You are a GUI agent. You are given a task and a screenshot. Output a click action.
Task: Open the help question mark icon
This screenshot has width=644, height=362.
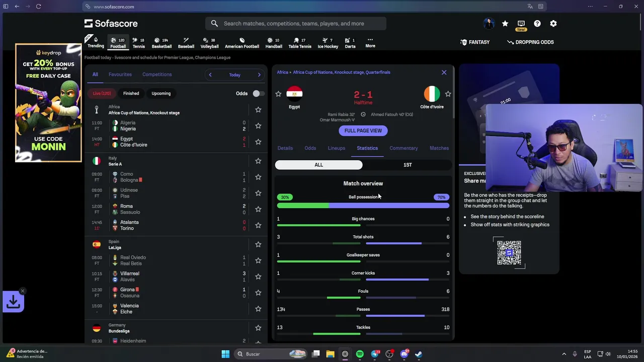pyautogui.click(x=537, y=24)
